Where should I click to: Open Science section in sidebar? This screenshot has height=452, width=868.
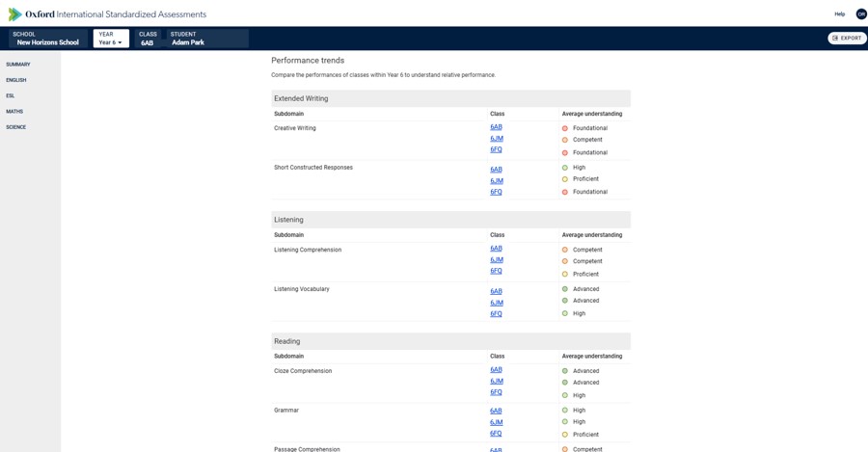coord(16,127)
